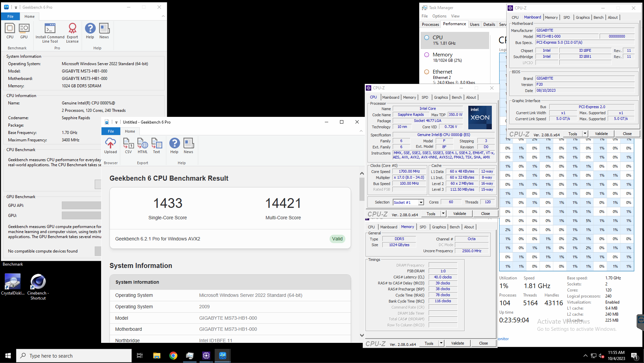Open the Windows Start menu
The width and height of the screenshot is (644, 363).
[8, 356]
